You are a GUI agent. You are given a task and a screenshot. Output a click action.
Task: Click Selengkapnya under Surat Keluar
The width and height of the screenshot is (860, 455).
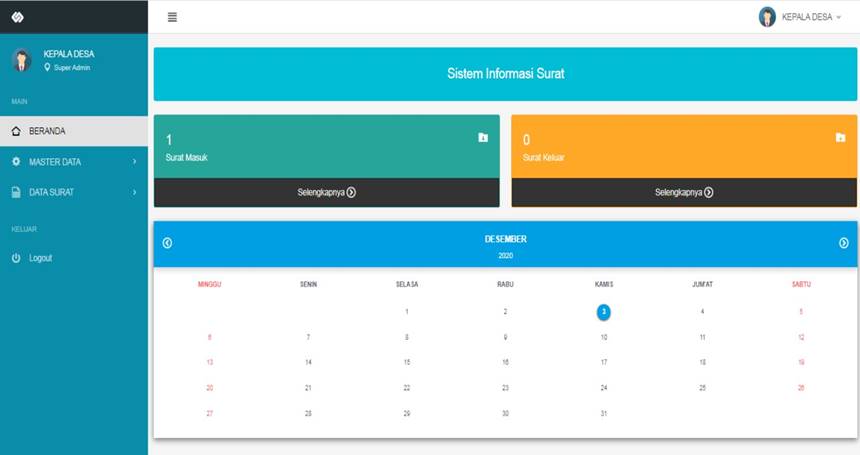tap(684, 192)
